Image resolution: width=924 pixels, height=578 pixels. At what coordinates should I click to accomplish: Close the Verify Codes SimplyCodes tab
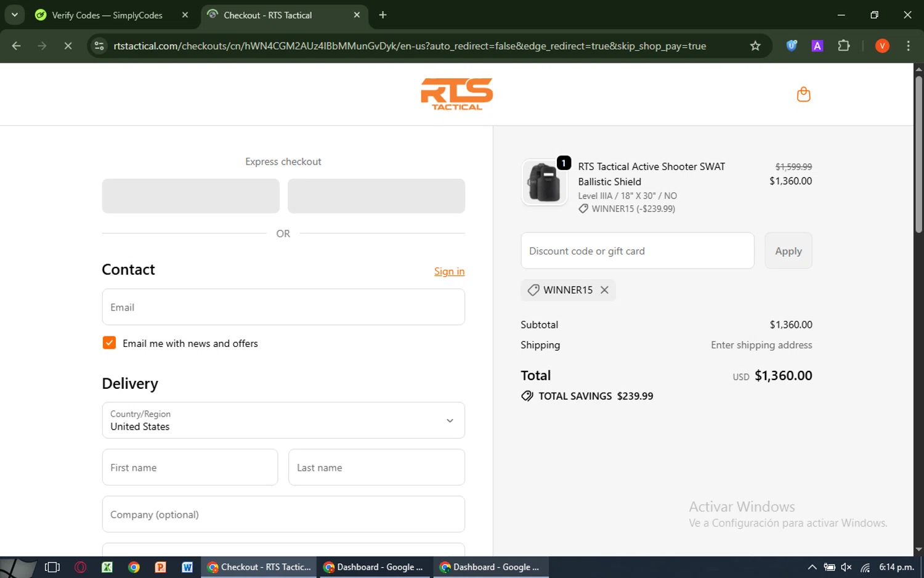pos(185,15)
